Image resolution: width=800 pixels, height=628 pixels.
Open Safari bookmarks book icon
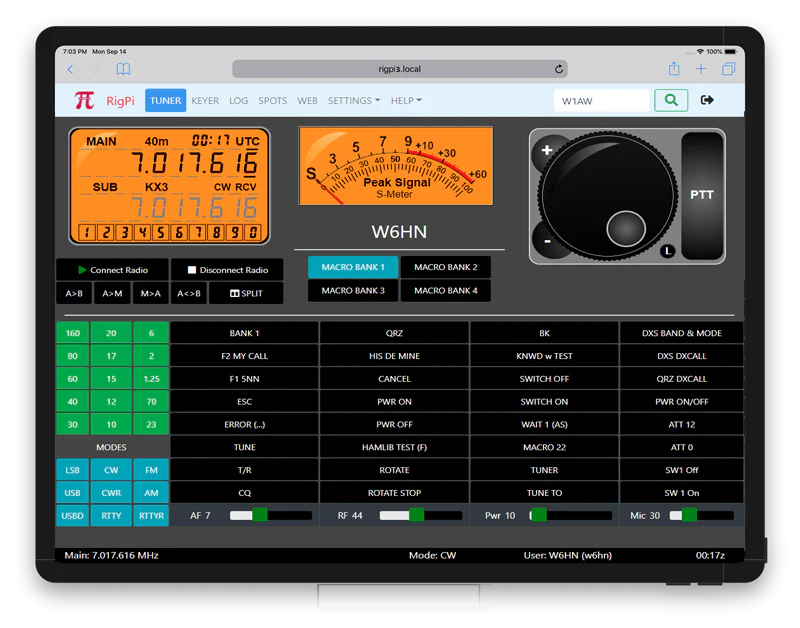(123, 69)
